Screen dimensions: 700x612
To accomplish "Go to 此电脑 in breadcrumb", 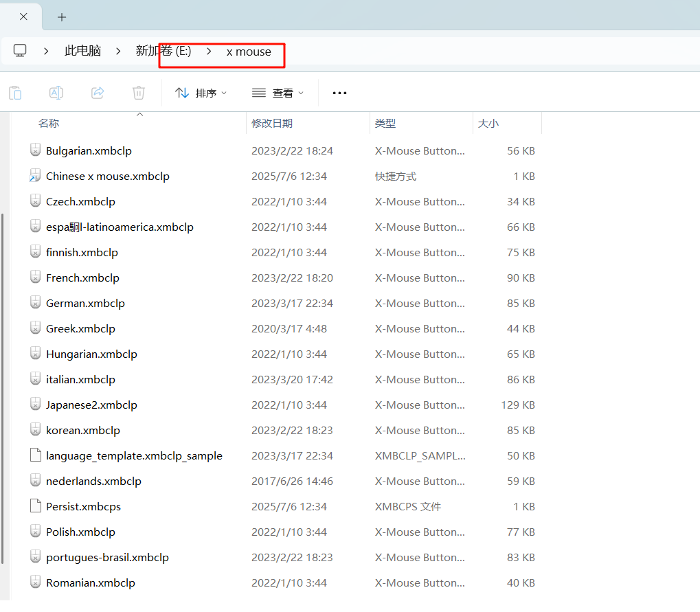I will (83, 51).
